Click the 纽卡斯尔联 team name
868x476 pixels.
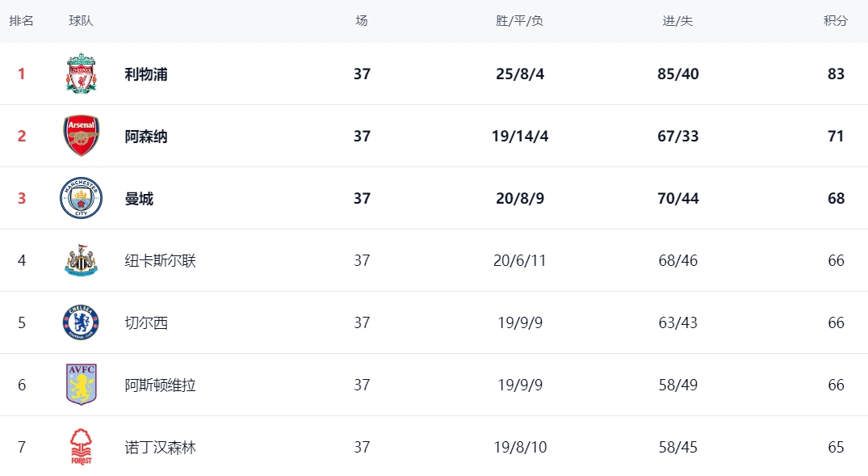[x=161, y=260]
